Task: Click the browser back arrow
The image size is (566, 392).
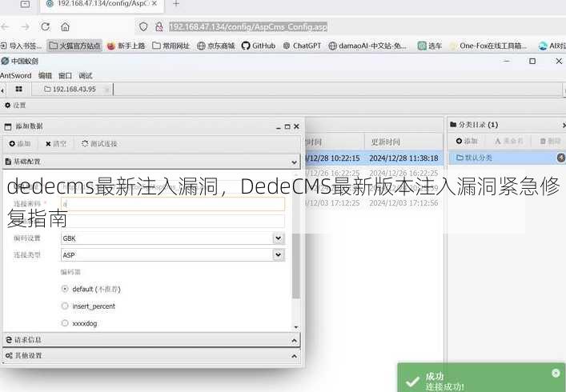Action: pos(5,26)
